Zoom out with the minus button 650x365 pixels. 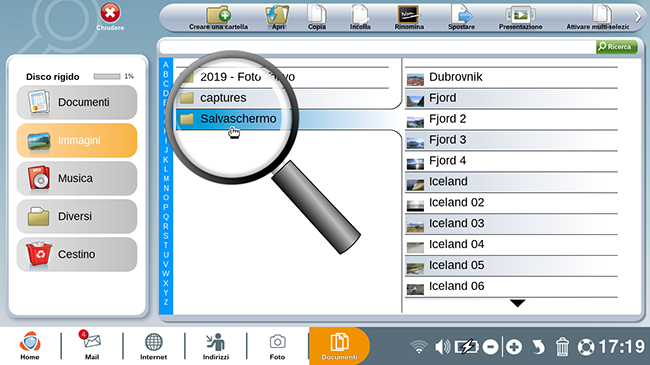(490, 347)
